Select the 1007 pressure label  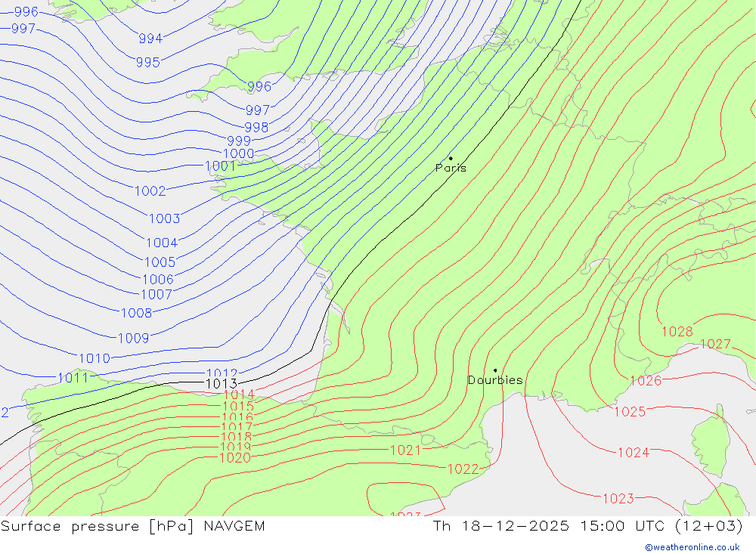click(156, 294)
